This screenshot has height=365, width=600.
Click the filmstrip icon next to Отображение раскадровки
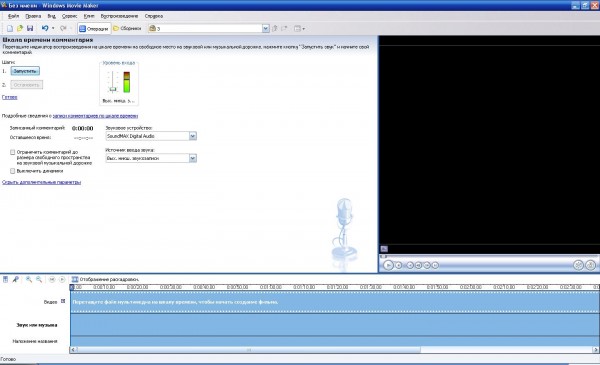coord(75,280)
